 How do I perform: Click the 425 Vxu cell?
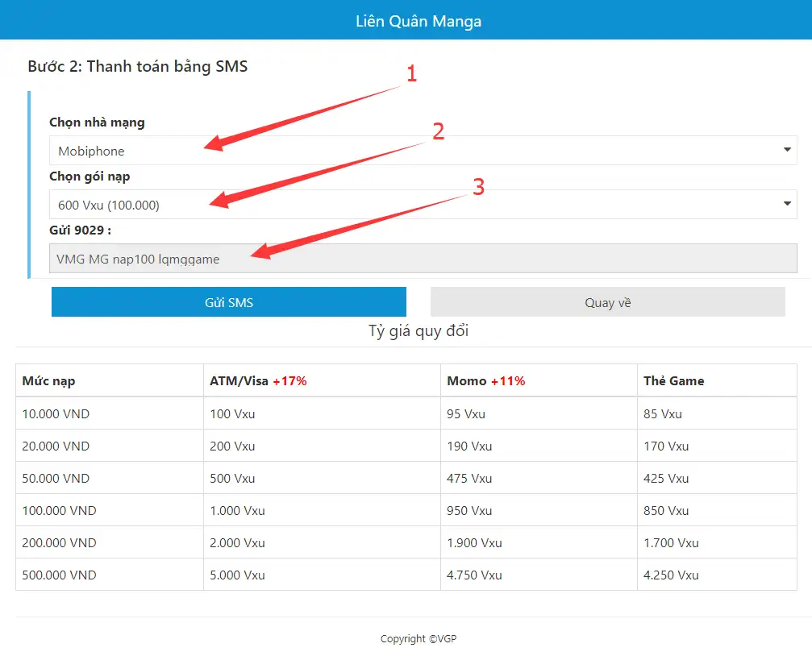[717, 478]
